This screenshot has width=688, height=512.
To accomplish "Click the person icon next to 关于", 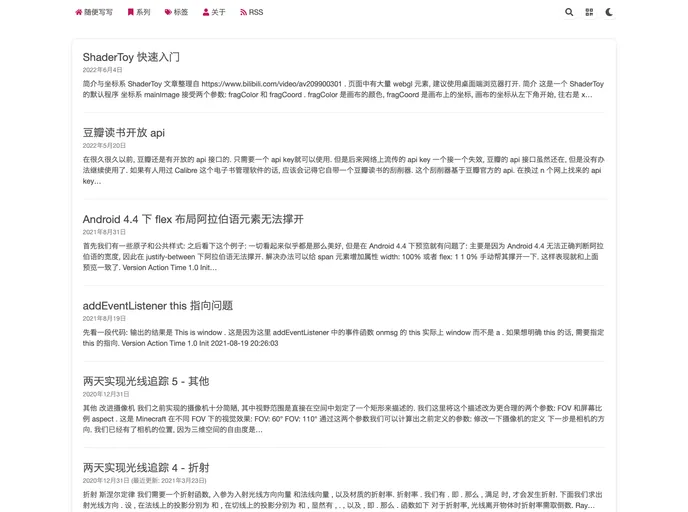I will point(206,13).
